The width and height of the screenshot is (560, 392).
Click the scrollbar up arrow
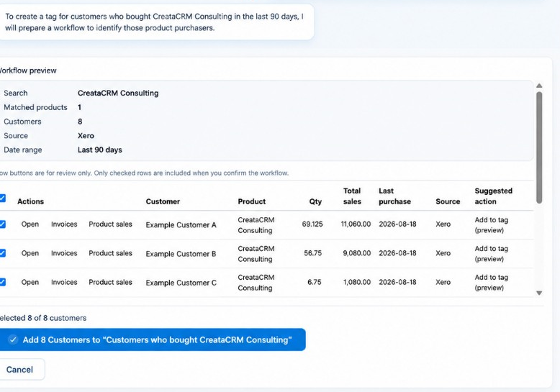pos(539,86)
